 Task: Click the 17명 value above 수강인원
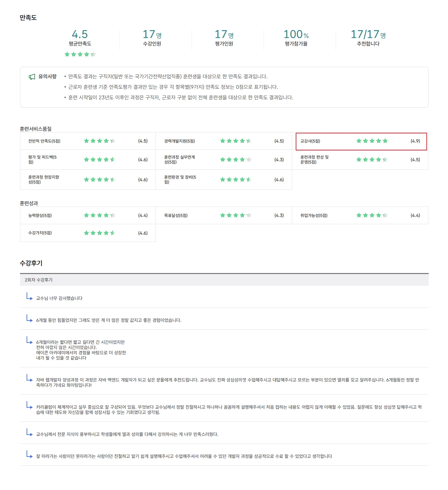coord(152,34)
